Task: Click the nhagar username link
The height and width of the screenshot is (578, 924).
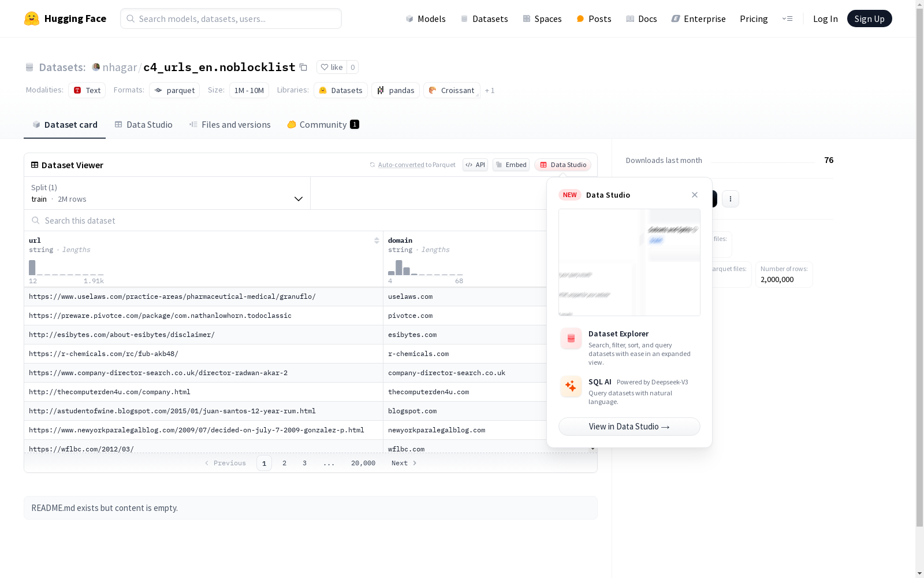Action: (120, 67)
